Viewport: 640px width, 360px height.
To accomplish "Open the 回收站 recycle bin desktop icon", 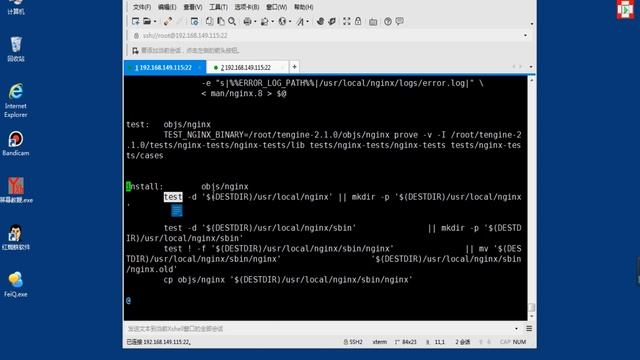I will (x=16, y=49).
